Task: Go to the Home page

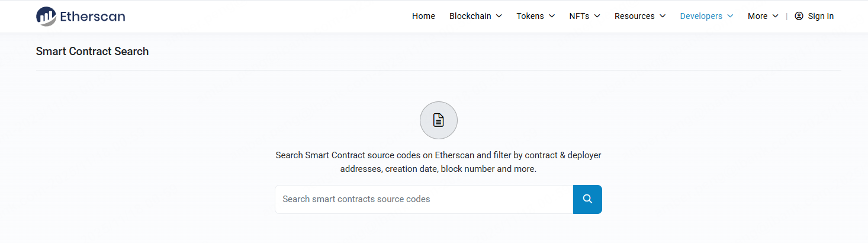Action: (x=423, y=16)
